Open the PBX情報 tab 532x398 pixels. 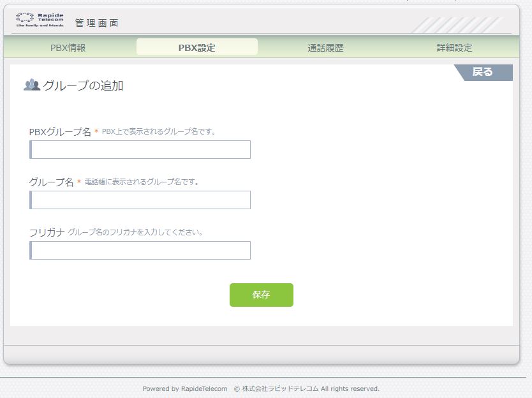pos(68,47)
